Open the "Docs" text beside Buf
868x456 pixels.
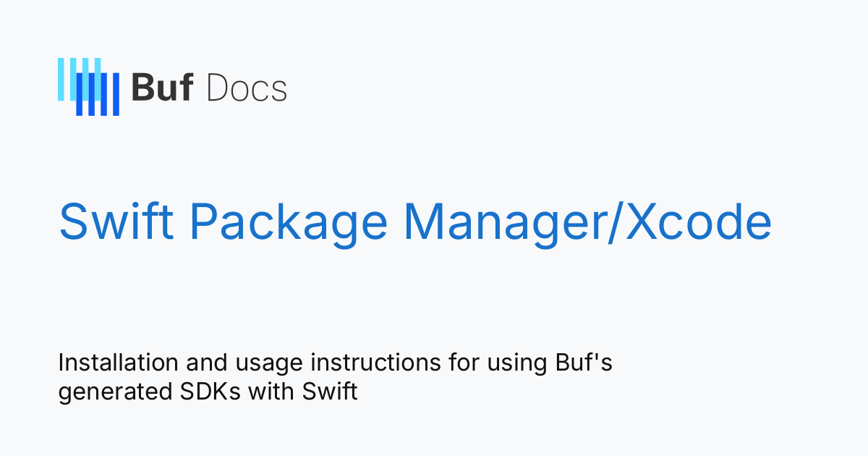point(247,88)
